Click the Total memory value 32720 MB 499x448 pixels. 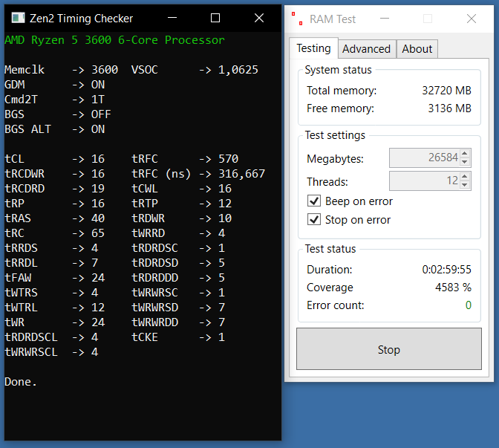coord(446,91)
